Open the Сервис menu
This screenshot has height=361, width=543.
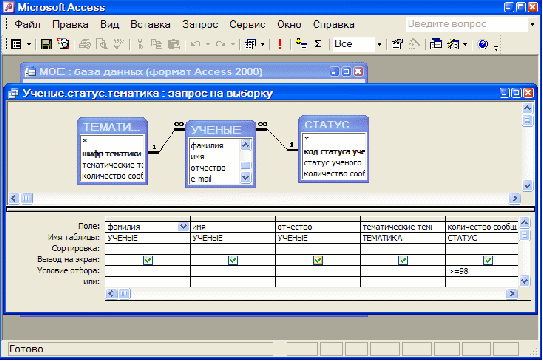[x=247, y=25]
